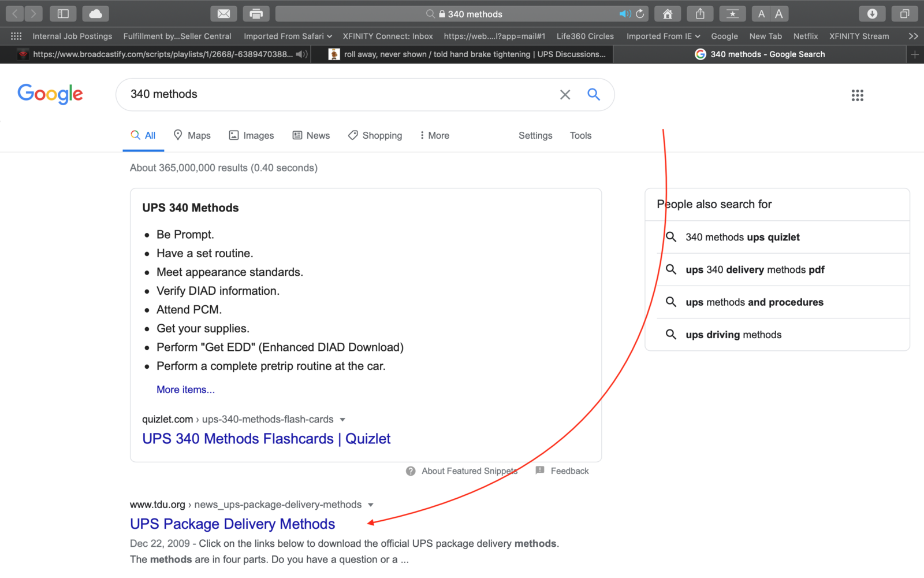
Task: Expand Imported From Safari bookmarks folder
Action: 288,36
